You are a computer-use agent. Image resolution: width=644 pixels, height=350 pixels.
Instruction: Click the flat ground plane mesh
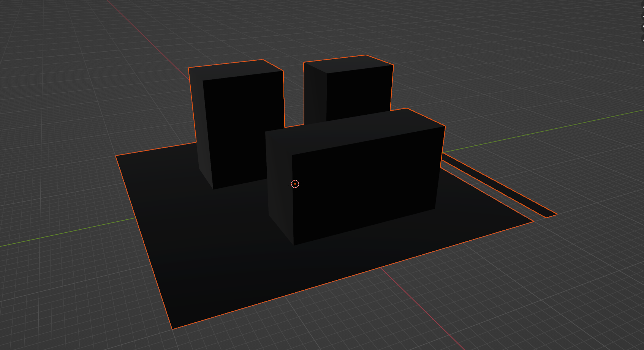click(x=213, y=243)
